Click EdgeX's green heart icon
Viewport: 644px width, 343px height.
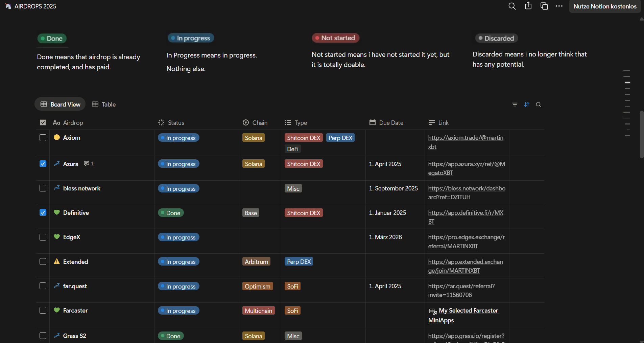[x=57, y=237]
